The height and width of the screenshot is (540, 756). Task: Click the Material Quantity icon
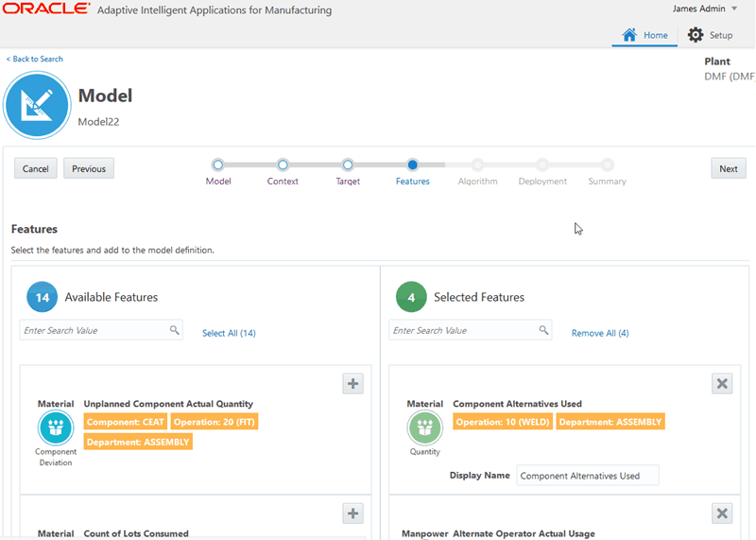425,427
